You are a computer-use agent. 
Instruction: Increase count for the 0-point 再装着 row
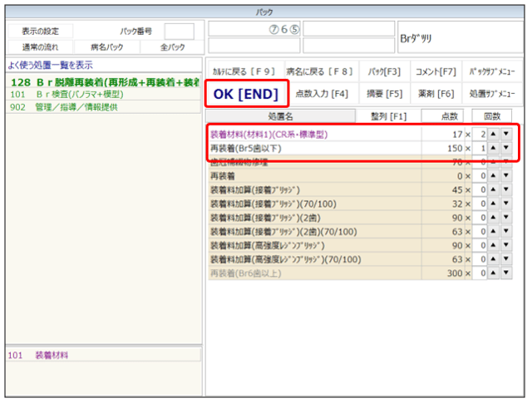tap(492, 175)
